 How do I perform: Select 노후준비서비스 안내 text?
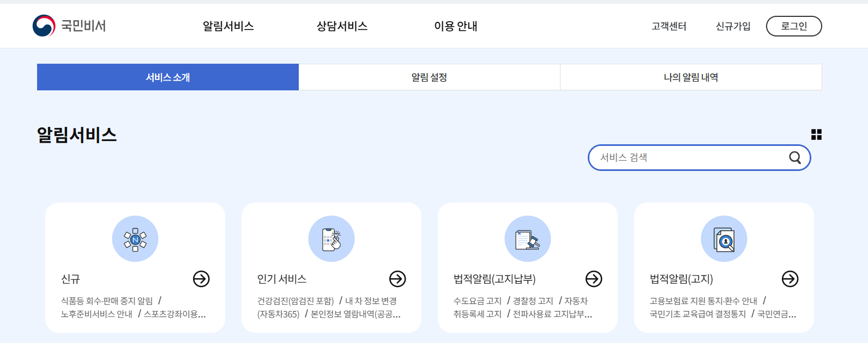tap(97, 314)
